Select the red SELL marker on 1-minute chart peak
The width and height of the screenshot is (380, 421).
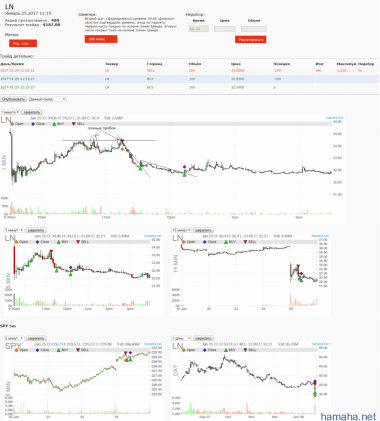pyautogui.click(x=122, y=141)
